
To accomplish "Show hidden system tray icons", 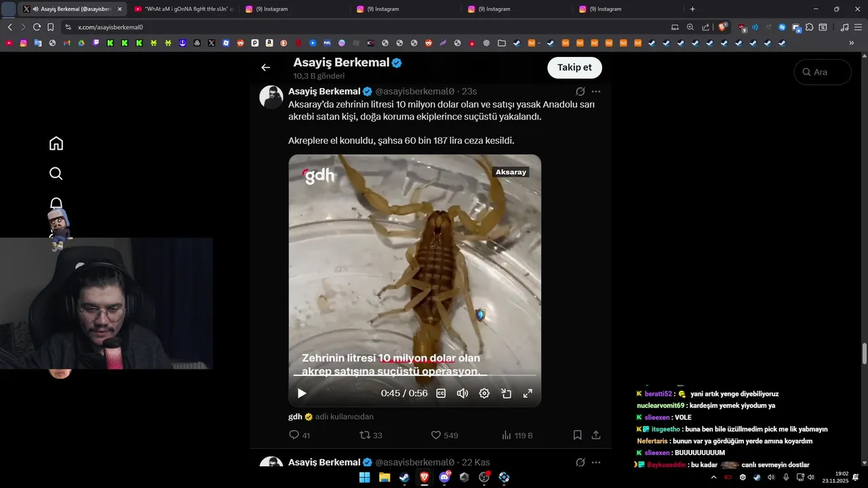I will [x=713, y=477].
